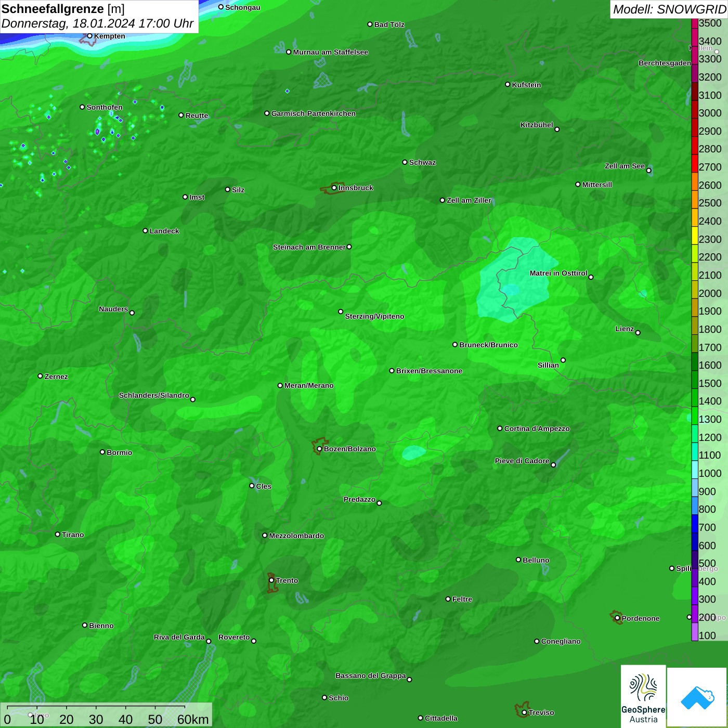
Task: Click the Belluno marker dot
Action: (x=518, y=560)
